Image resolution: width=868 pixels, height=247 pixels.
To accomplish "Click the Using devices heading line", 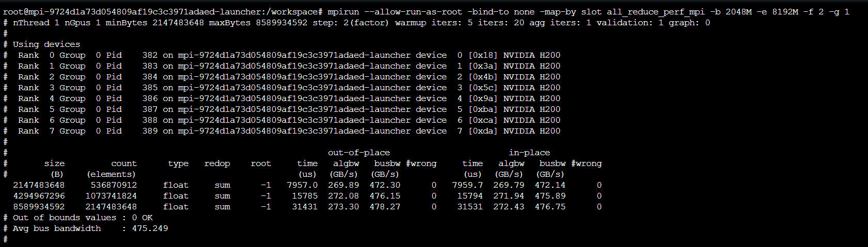I will tap(41, 44).
